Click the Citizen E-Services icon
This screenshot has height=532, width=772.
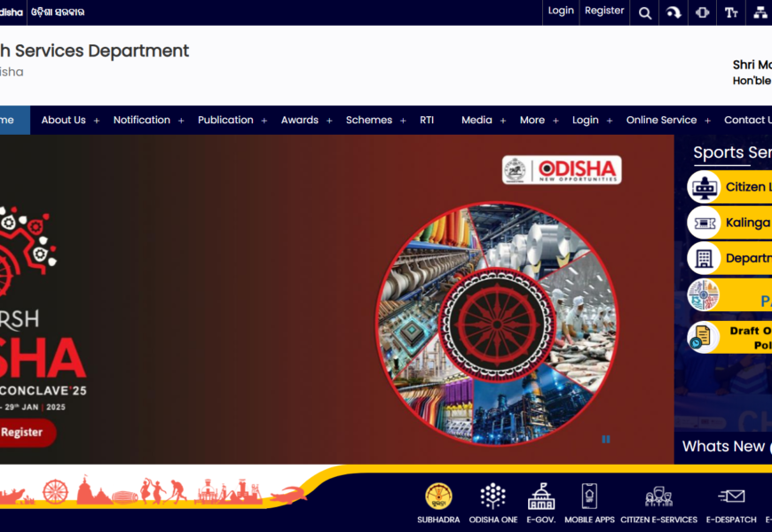(x=658, y=497)
